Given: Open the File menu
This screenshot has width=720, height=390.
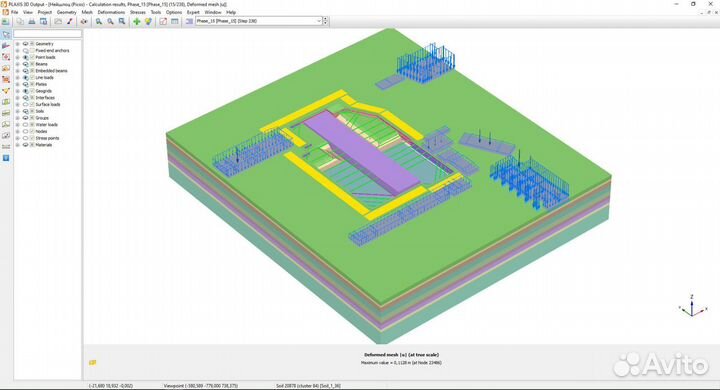Looking at the screenshot, I should coord(14,12).
